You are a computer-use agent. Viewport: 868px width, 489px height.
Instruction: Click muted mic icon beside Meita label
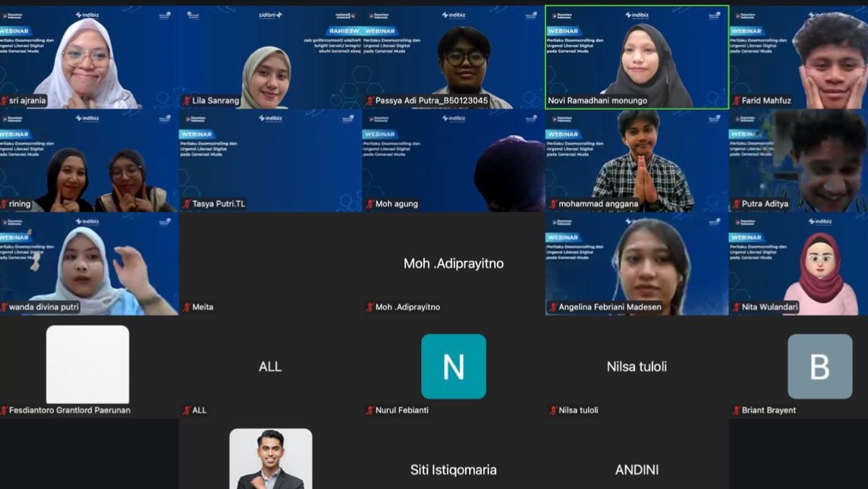[x=187, y=308]
